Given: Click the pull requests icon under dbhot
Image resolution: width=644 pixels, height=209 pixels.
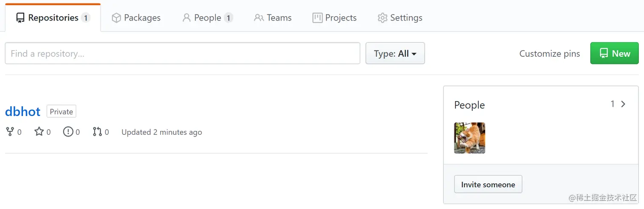Looking at the screenshot, I should (97, 132).
